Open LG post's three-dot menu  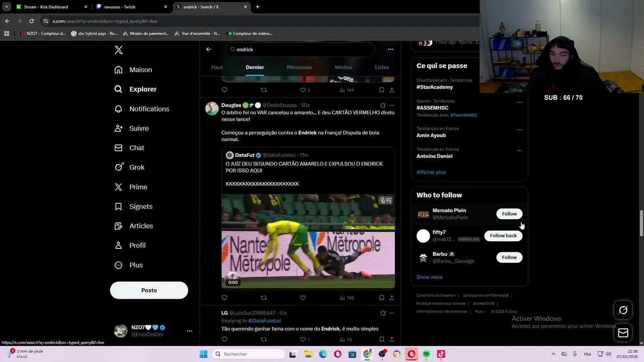[392, 313]
